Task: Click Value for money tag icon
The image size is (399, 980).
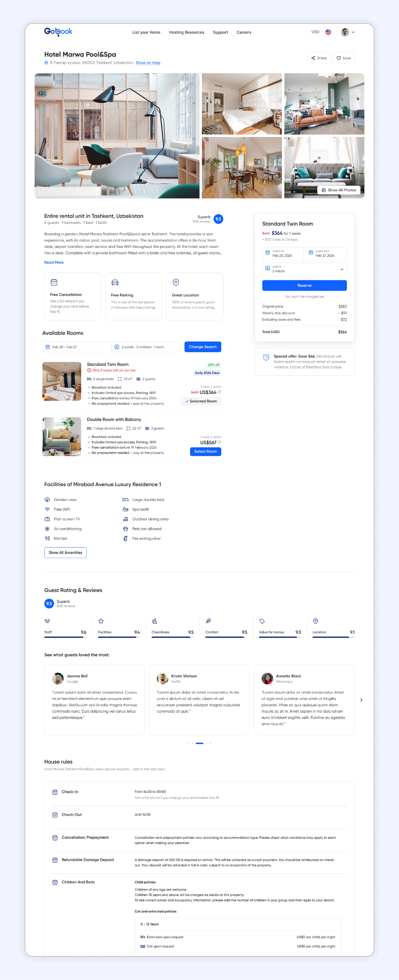Action: coord(262,621)
